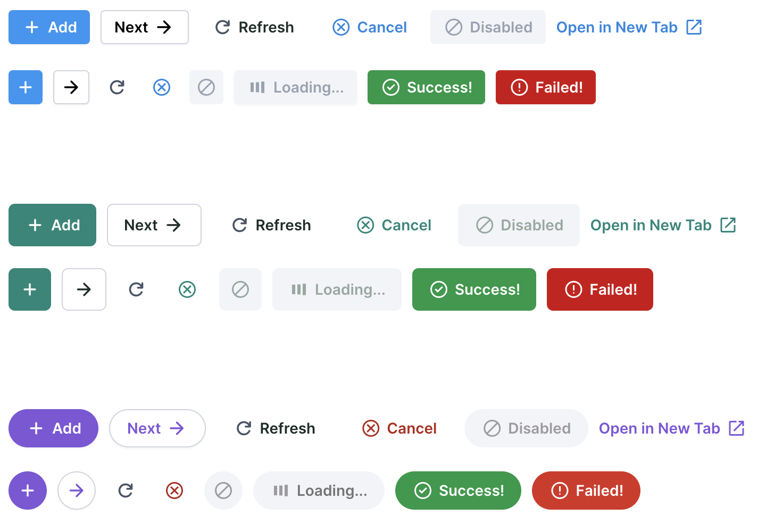
Task: Click the blue circled-X icon-only button
Action: (162, 87)
